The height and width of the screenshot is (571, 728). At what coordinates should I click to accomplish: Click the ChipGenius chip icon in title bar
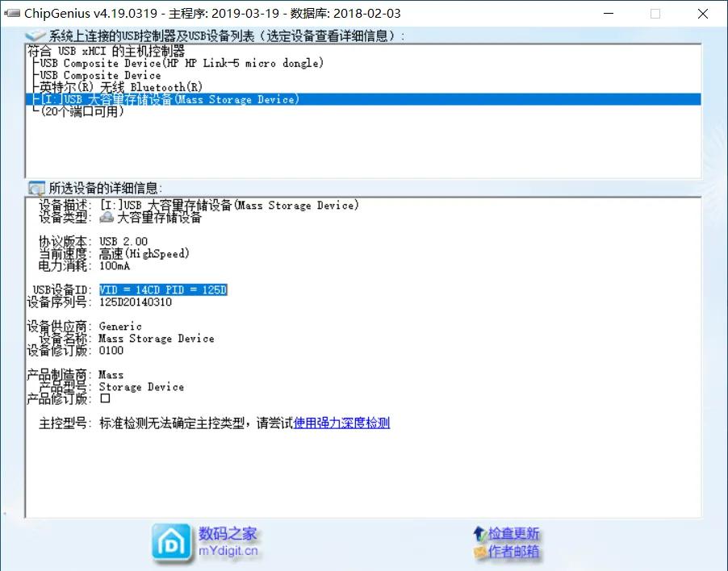coord(11,13)
